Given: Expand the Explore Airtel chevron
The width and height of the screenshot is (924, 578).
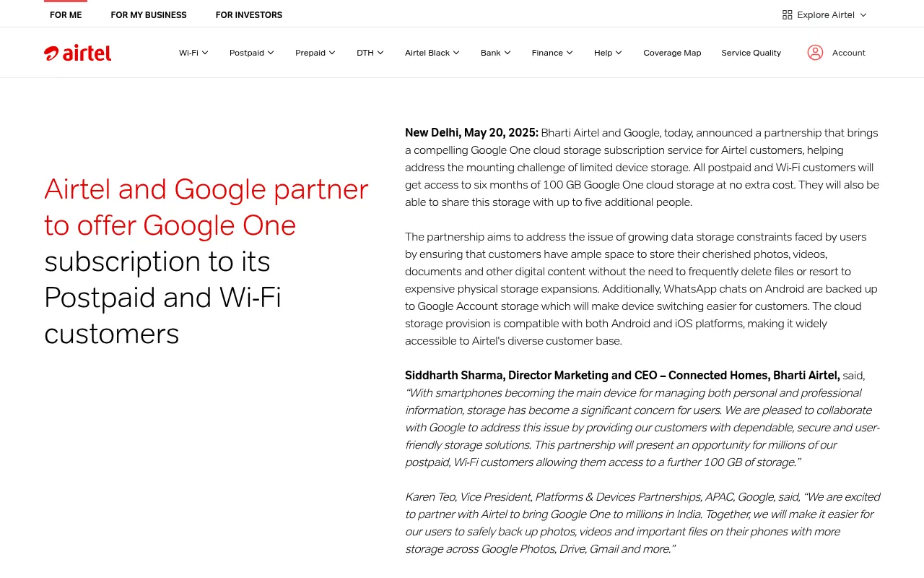Looking at the screenshot, I should click(863, 15).
